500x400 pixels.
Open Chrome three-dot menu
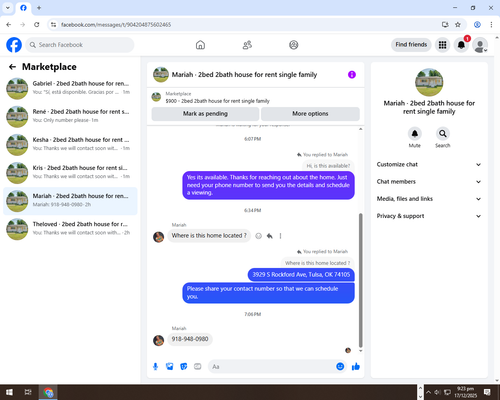491,25
